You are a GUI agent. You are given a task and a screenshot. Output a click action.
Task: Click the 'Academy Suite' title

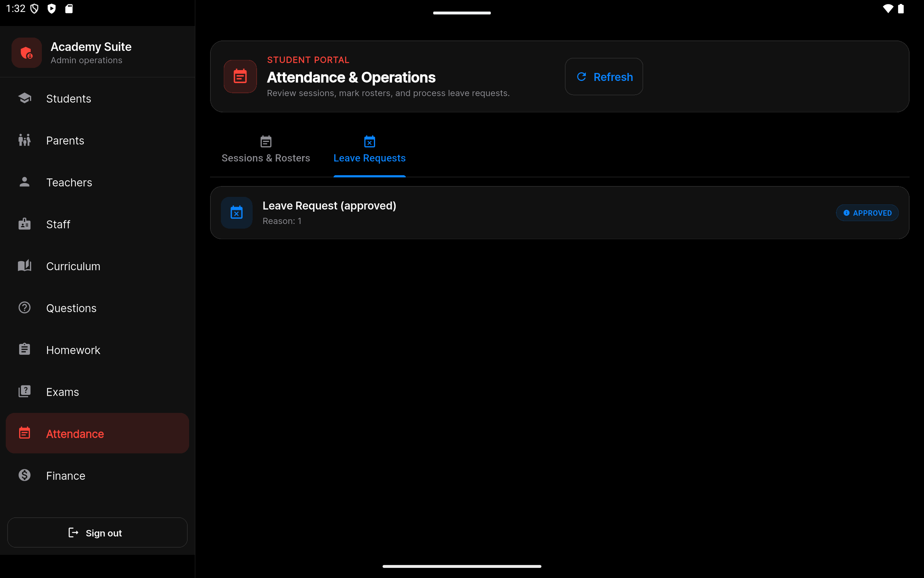click(91, 47)
